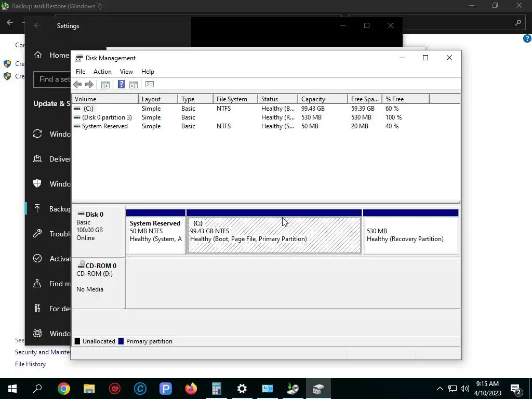Open Delivery Optimization icon in Settings sidebar
The height and width of the screenshot is (399, 532).
(37, 158)
